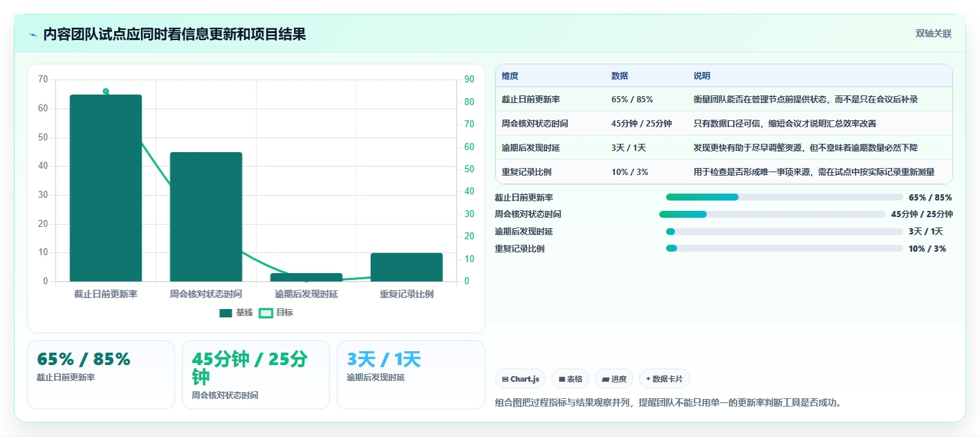Click the 逾期后发现时延 small bar in the chart
Viewport: 980px width, 437px height.
click(306, 277)
